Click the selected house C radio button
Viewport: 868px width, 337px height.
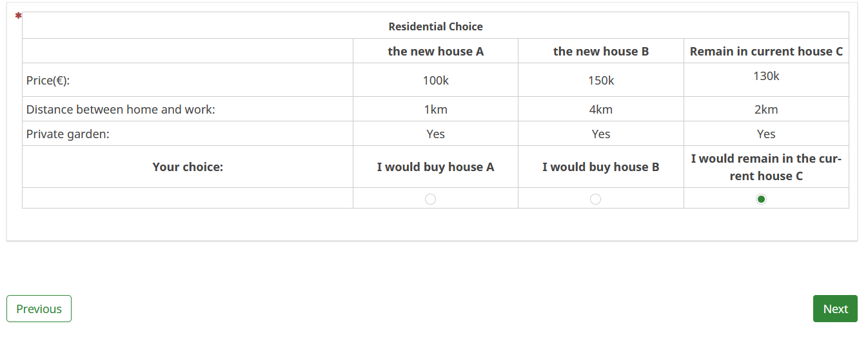pyautogui.click(x=761, y=199)
